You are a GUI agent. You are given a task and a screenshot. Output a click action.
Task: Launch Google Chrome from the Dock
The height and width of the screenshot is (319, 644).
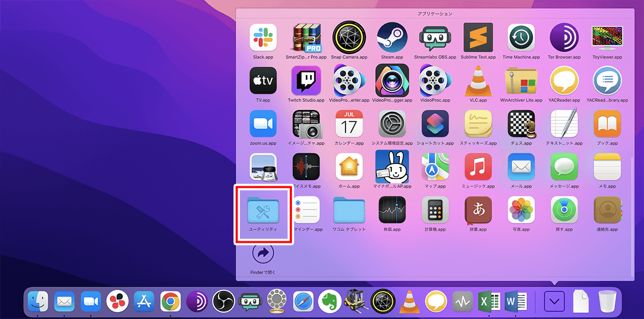(171, 302)
